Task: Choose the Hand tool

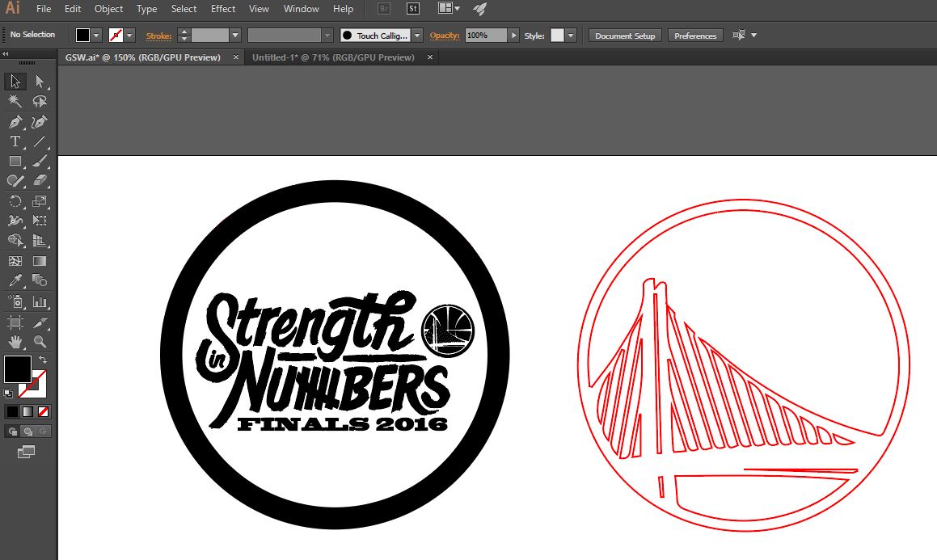Action: pos(15,342)
